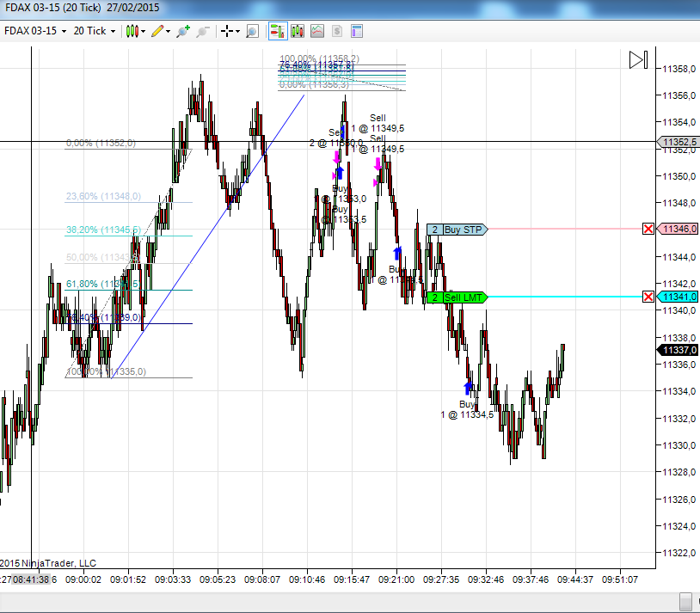Click the candlestick chart style icon
The width and height of the screenshot is (700, 613).
pos(132,31)
